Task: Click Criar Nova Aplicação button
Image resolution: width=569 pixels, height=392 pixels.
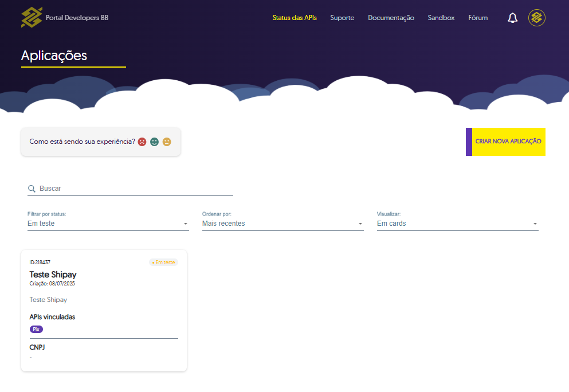Action: pyautogui.click(x=505, y=142)
